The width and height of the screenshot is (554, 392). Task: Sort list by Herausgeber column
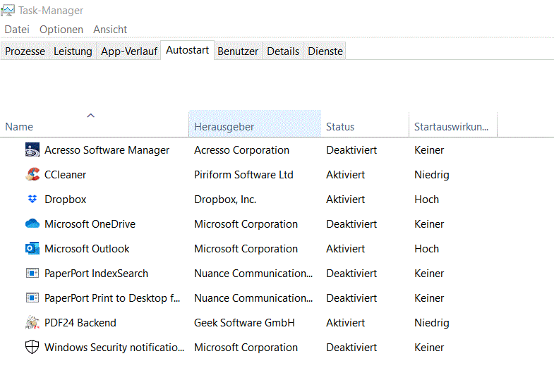pos(224,127)
